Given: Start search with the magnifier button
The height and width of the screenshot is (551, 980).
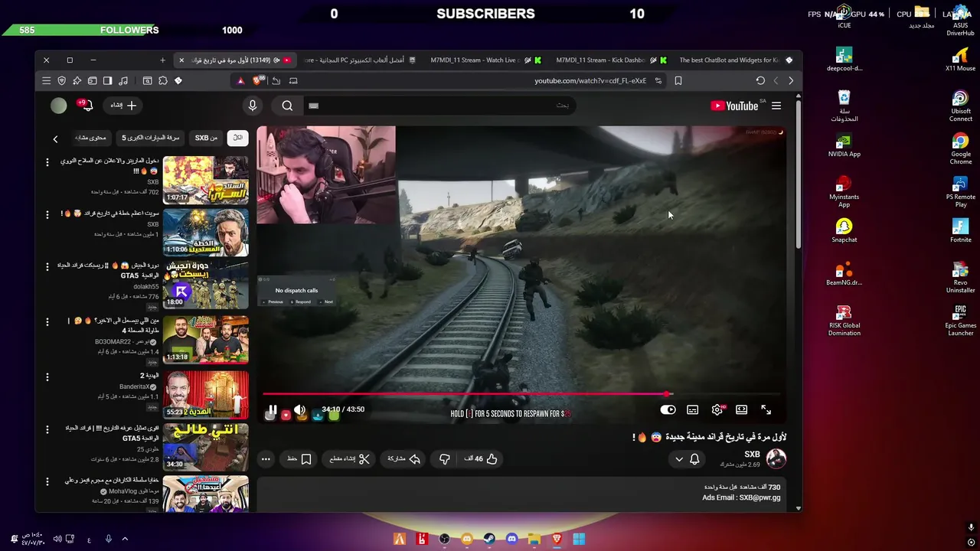Looking at the screenshot, I should click(x=287, y=106).
